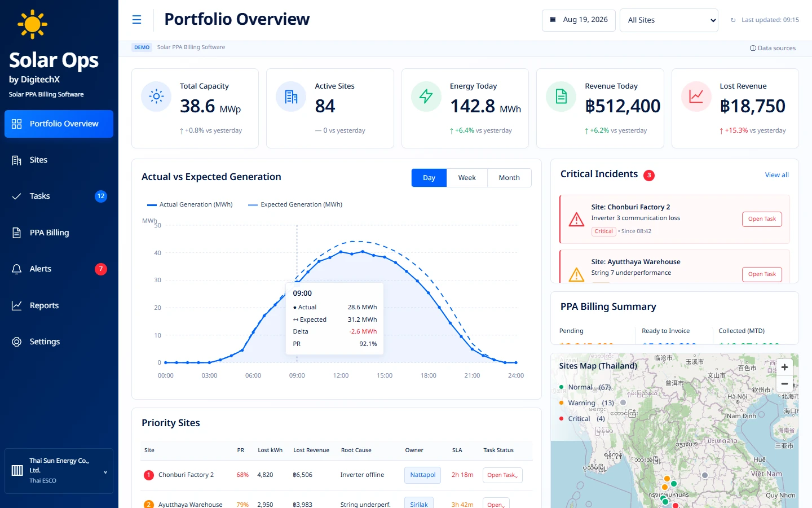Image resolution: width=812 pixels, height=508 pixels.
Task: Zoom out on the Sites Map
Action: coord(784,384)
